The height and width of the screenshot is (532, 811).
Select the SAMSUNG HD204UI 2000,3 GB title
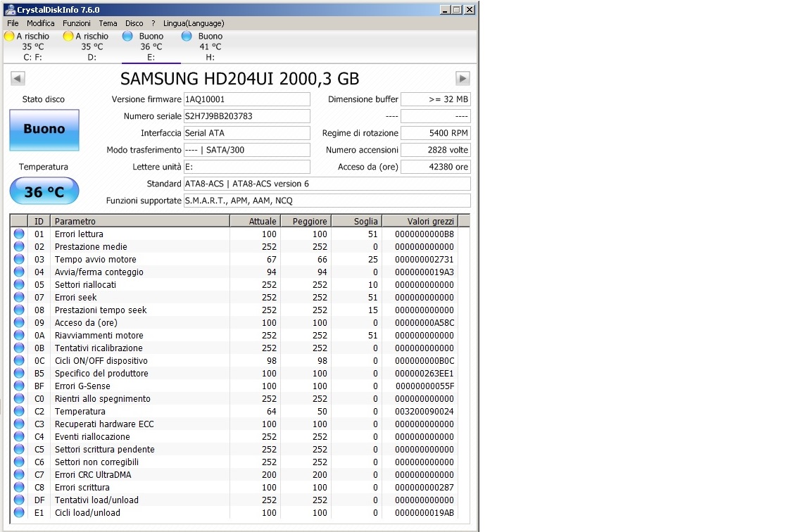click(x=239, y=79)
